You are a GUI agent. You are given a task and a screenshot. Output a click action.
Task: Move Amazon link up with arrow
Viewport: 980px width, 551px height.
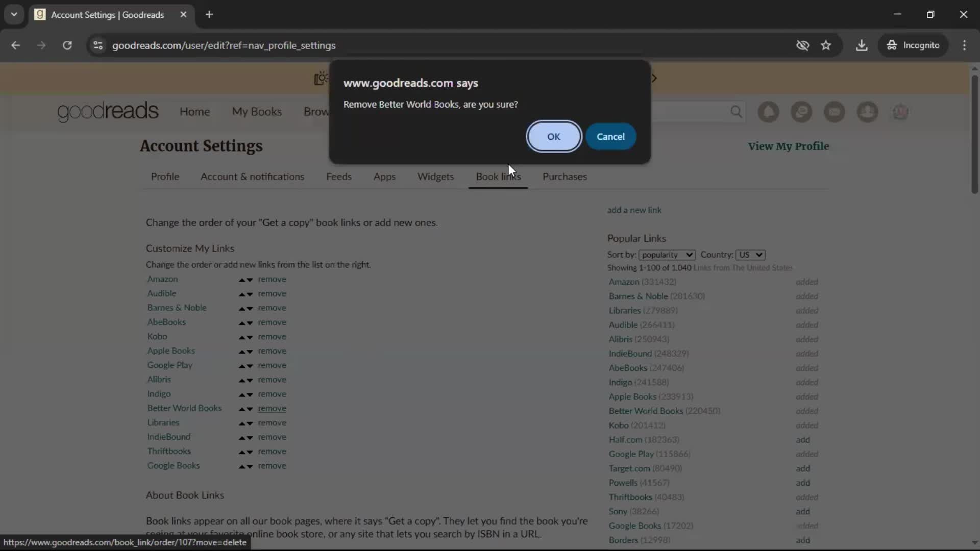pos(242,280)
